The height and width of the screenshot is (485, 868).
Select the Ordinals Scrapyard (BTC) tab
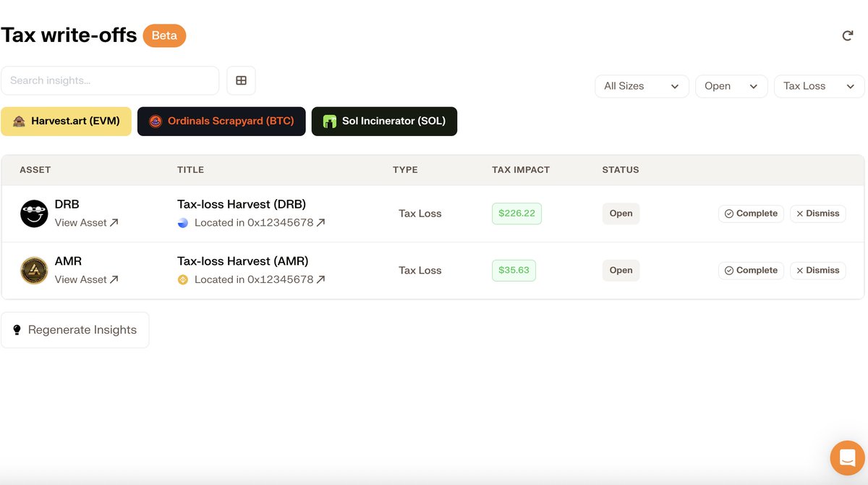pos(221,122)
